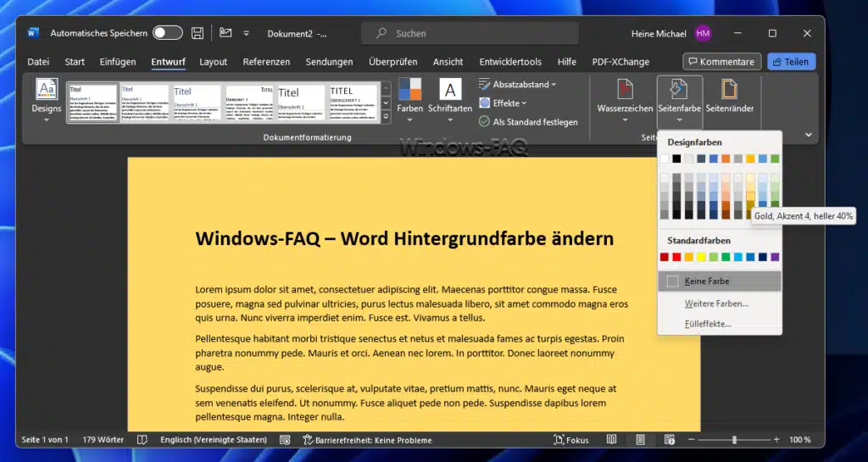868x462 pixels.
Task: Expand the Effekte dropdown
Action: coord(524,103)
